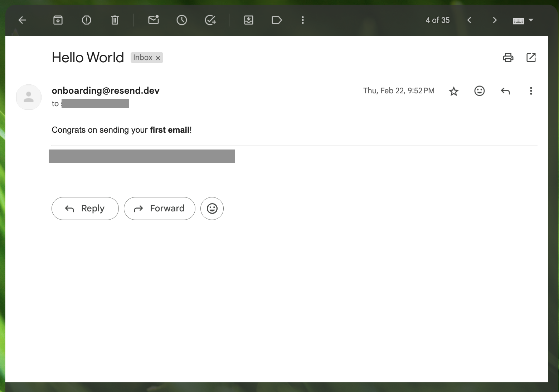Screen dimensions: 559x392
Task: Archive this email
Action: [58, 20]
